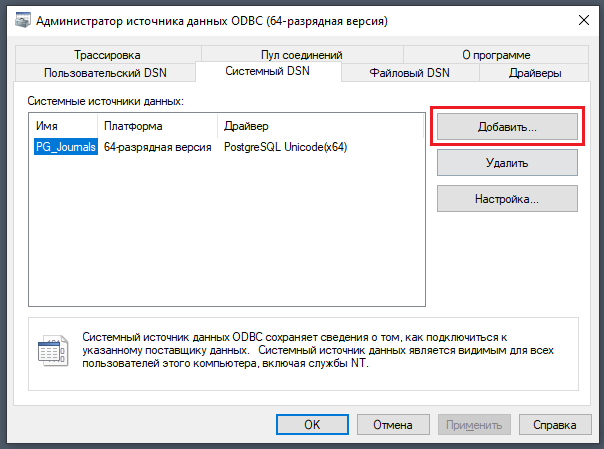Confirm with the OK button

(312, 424)
